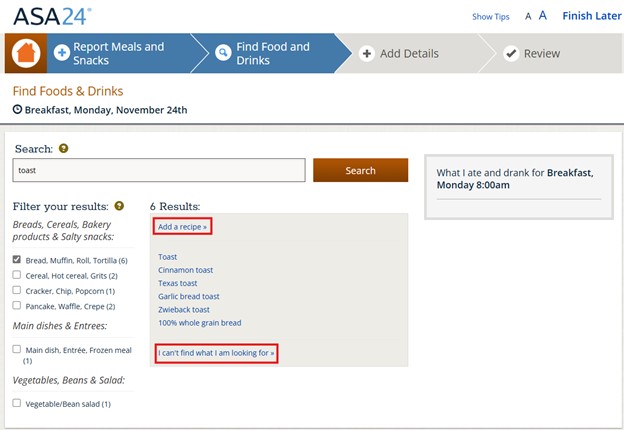Choose Cinnamon toast from results
The width and height of the screenshot is (624, 430).
pyautogui.click(x=185, y=270)
